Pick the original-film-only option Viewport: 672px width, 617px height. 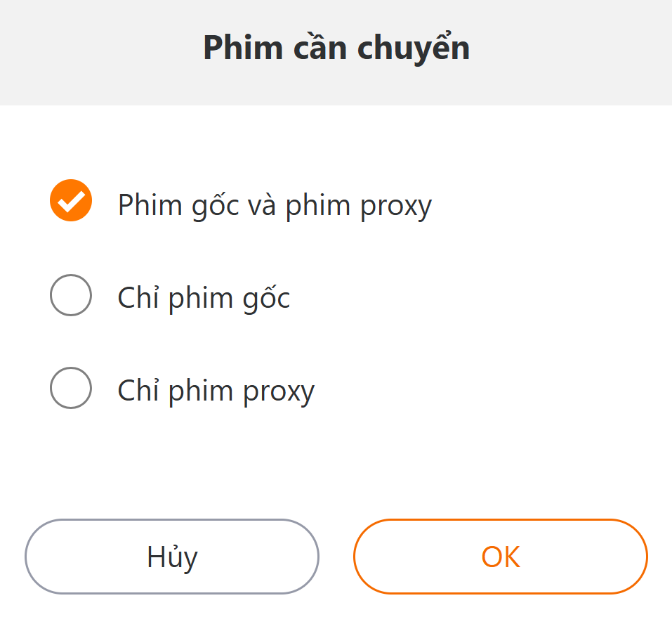point(71,295)
